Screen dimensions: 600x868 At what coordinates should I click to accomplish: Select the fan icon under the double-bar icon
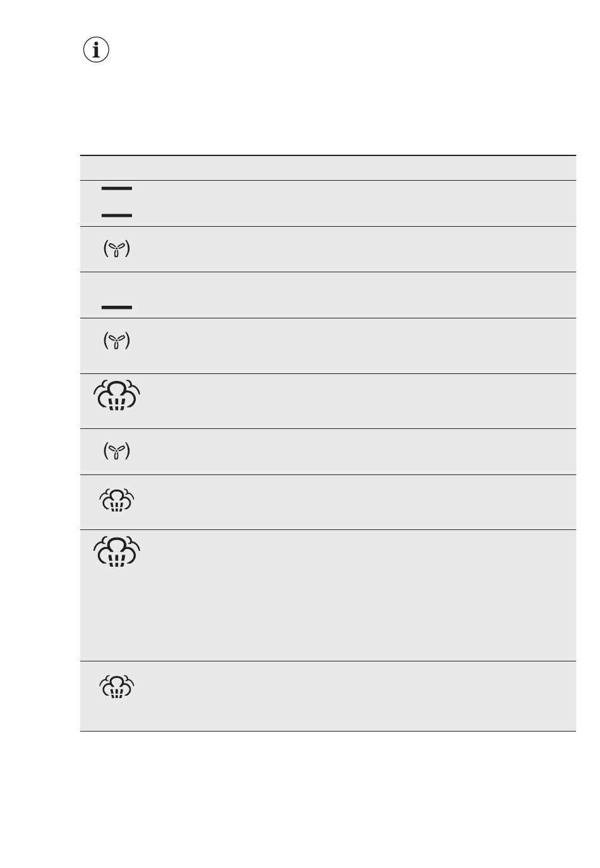[117, 250]
